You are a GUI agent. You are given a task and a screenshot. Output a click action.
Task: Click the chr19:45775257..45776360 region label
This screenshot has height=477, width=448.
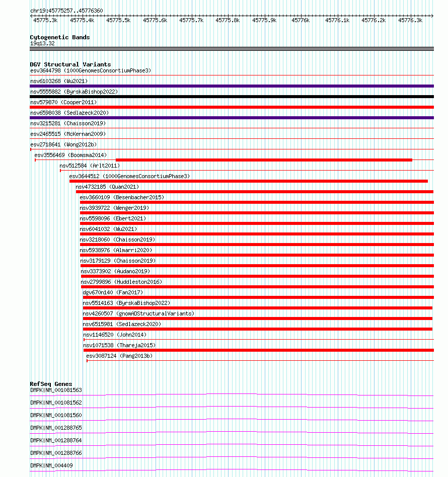(66, 11)
